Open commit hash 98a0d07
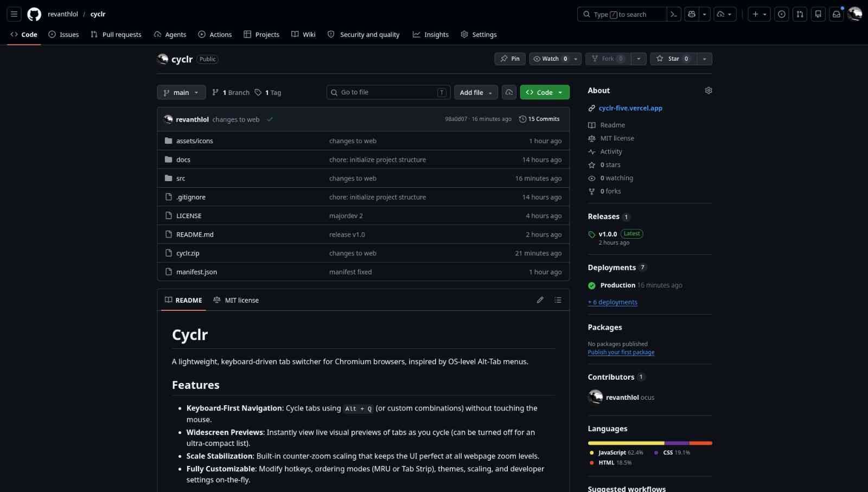Viewport: 868px width, 492px height. coord(456,119)
